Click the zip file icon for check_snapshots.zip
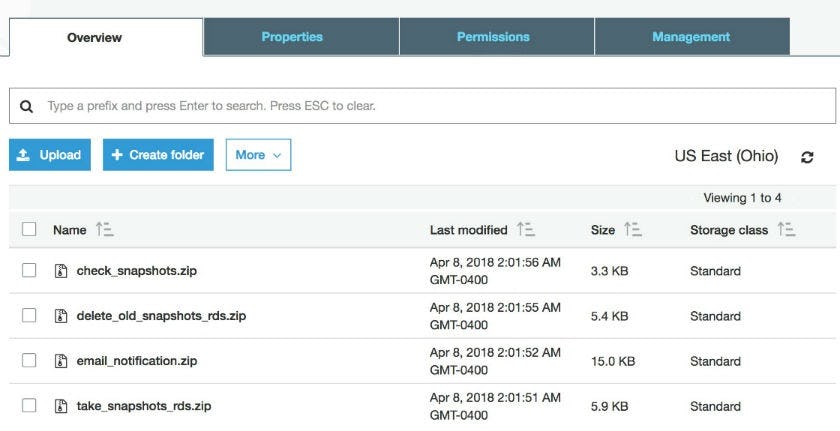The height and width of the screenshot is (431, 840). tap(60, 271)
